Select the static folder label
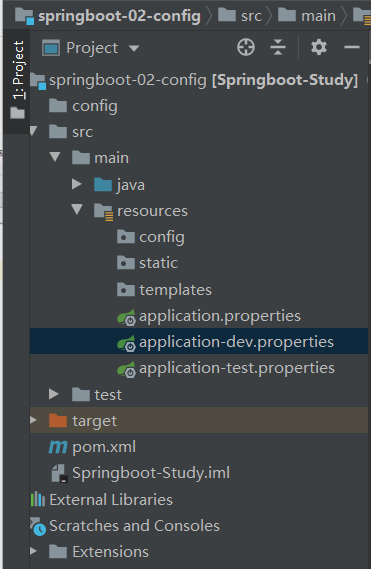371x569 pixels. [x=159, y=263]
